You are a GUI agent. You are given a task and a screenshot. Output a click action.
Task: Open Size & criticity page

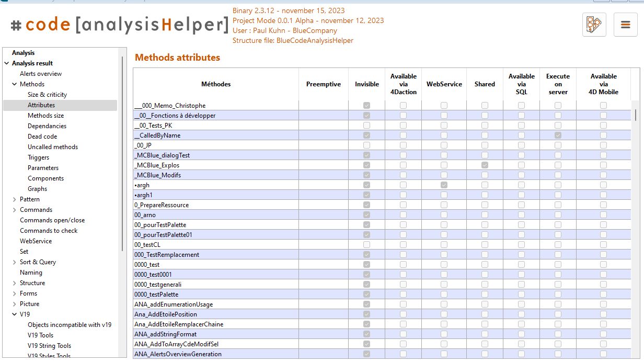click(47, 95)
